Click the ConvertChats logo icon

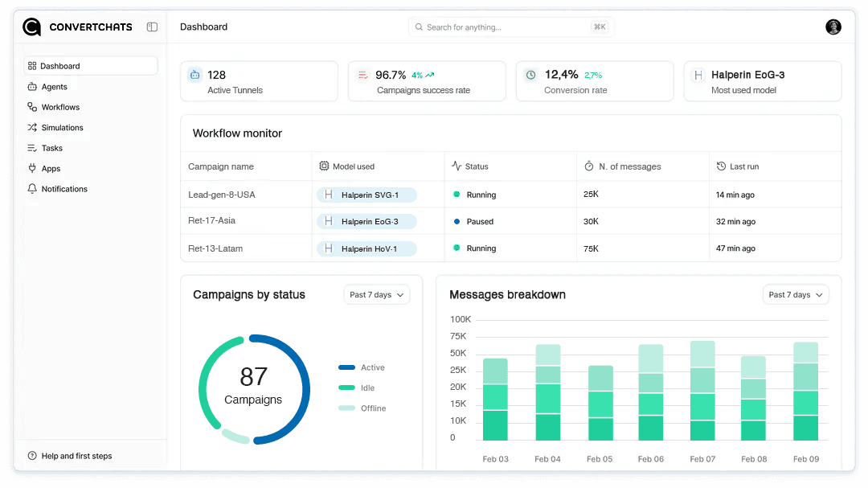32,27
